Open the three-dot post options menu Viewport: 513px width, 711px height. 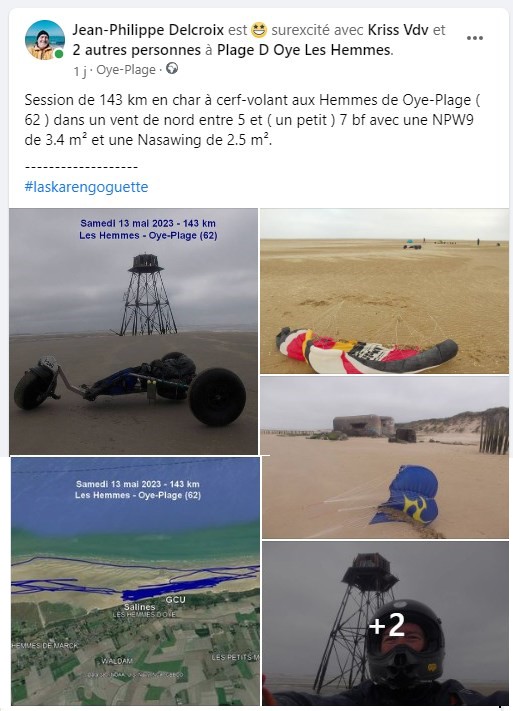[x=474, y=38]
